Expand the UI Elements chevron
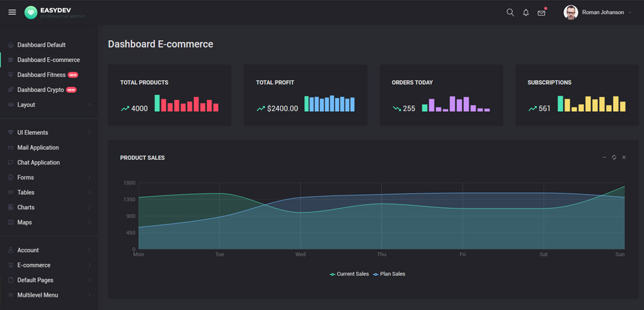The height and width of the screenshot is (310, 644). tap(89, 132)
